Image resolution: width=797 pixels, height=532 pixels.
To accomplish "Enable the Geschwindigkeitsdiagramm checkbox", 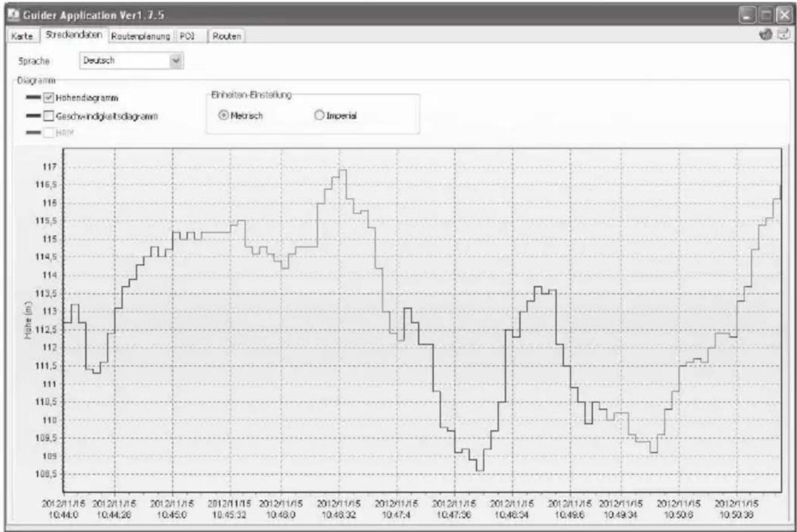I will click(49, 116).
